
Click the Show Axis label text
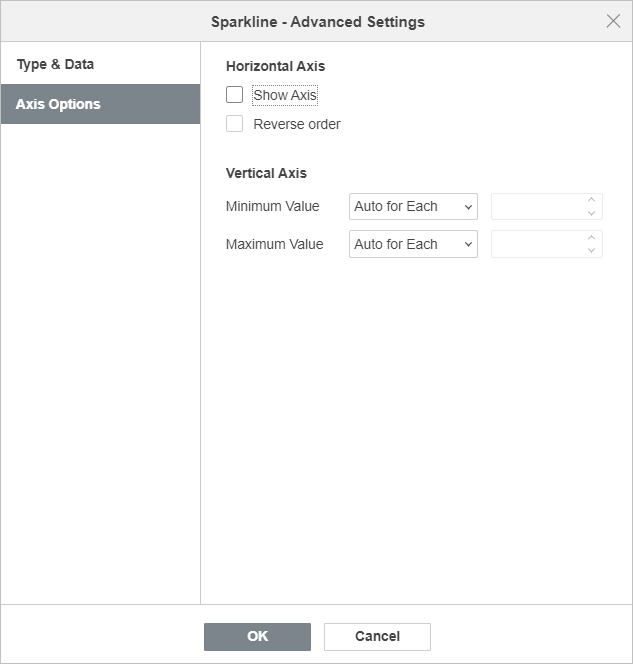[285, 95]
